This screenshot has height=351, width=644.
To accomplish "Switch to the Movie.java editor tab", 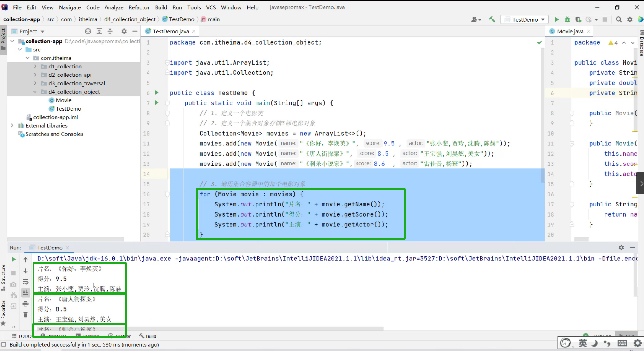I will (x=570, y=31).
